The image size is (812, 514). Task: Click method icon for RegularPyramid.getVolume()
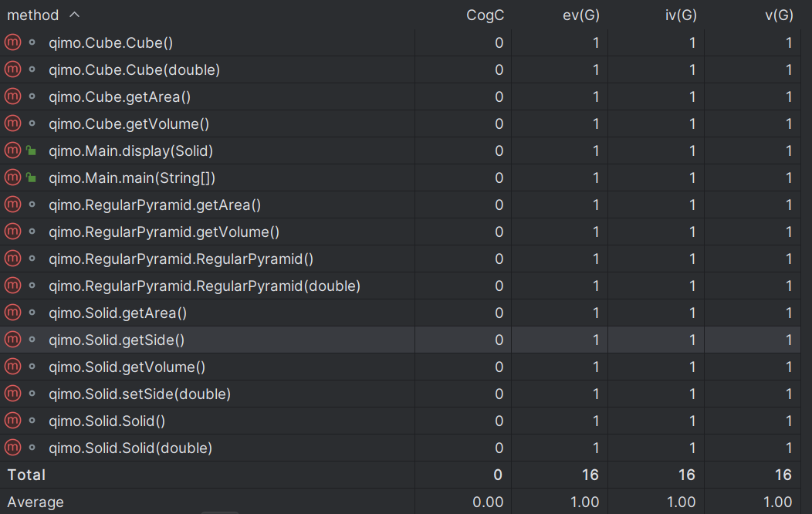12,232
